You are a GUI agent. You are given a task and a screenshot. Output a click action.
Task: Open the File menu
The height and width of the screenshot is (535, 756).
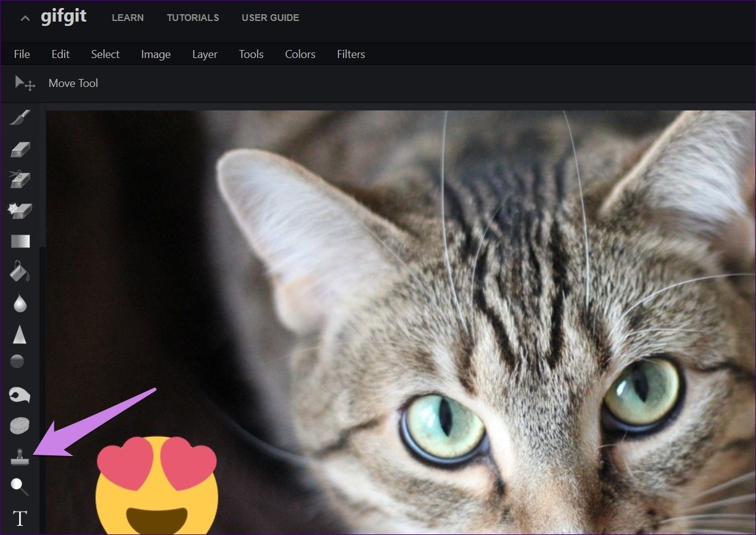(x=22, y=54)
